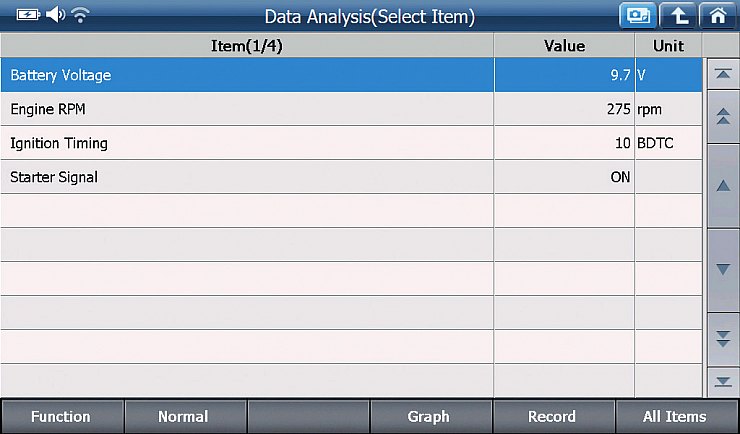Page down with the double-down arrow
The image size is (740, 434).
723,339
